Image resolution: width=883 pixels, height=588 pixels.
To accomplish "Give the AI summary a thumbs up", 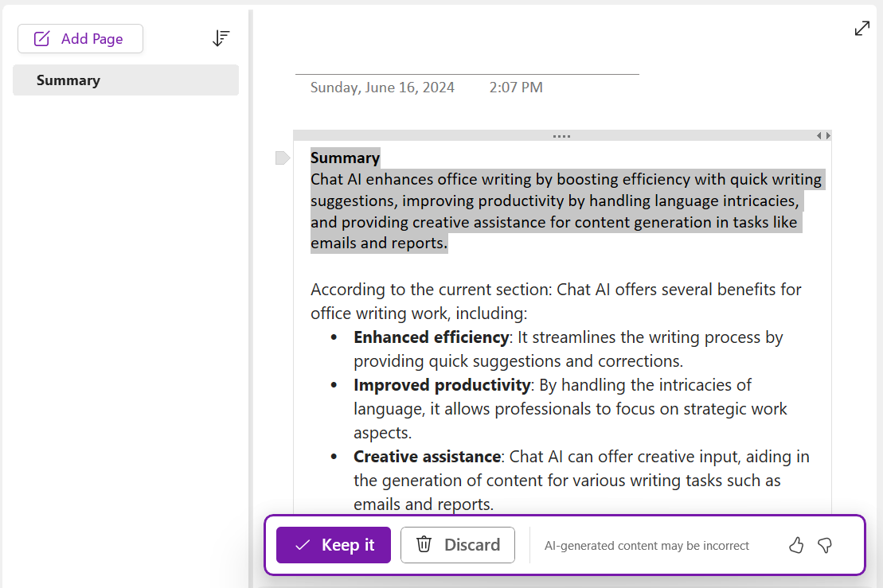I will (796, 546).
